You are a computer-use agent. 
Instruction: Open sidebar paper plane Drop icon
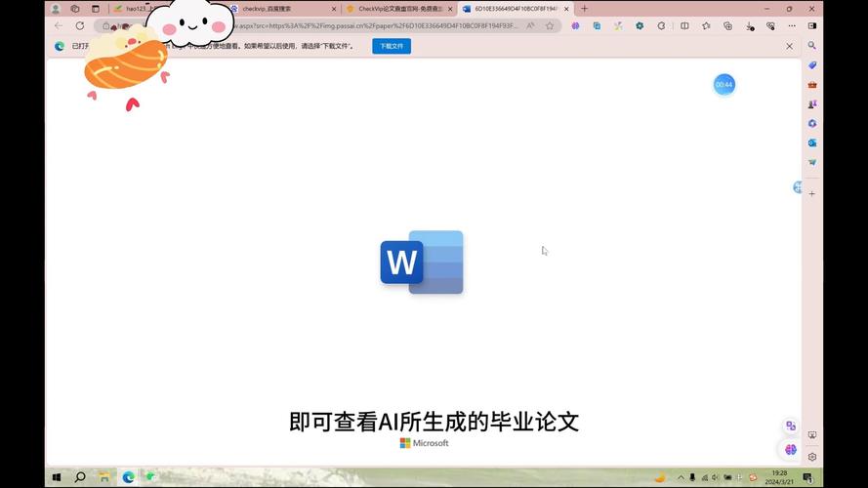812,163
